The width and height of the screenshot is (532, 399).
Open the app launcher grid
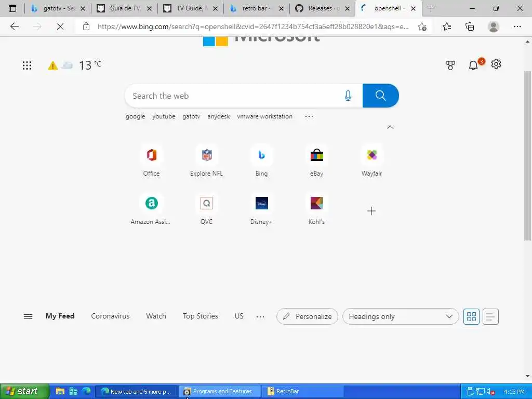point(27,65)
